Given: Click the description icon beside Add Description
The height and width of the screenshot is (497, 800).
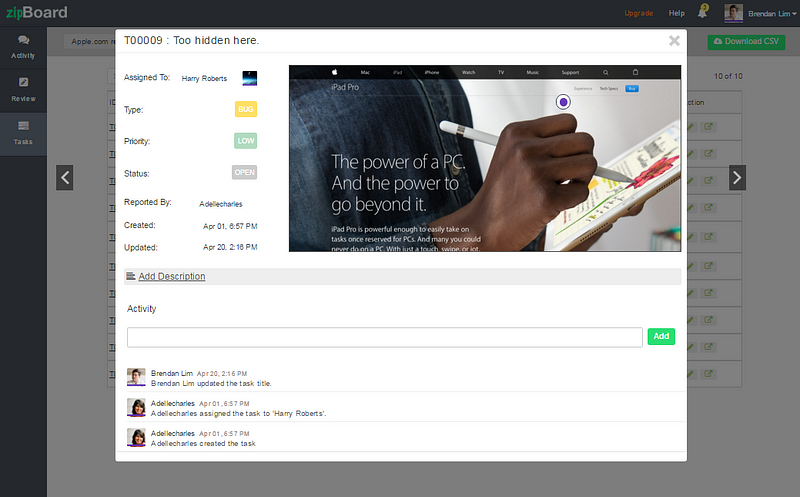Looking at the screenshot, I should pos(131,276).
